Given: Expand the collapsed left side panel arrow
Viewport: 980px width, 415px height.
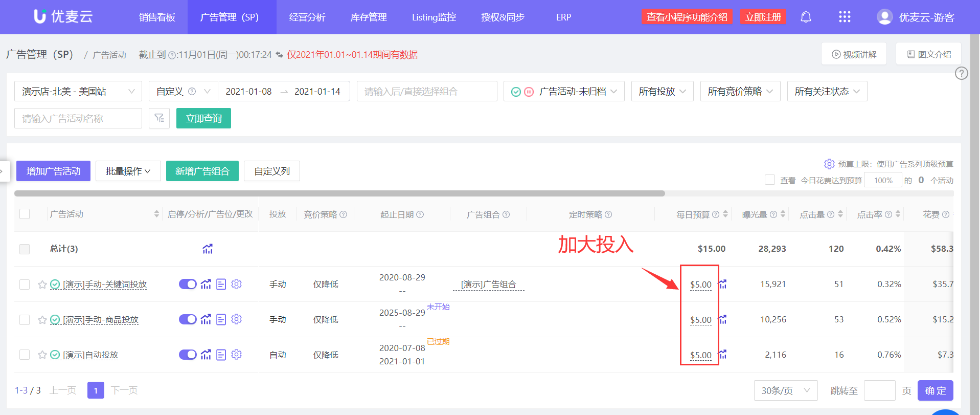Looking at the screenshot, I should coord(4,171).
